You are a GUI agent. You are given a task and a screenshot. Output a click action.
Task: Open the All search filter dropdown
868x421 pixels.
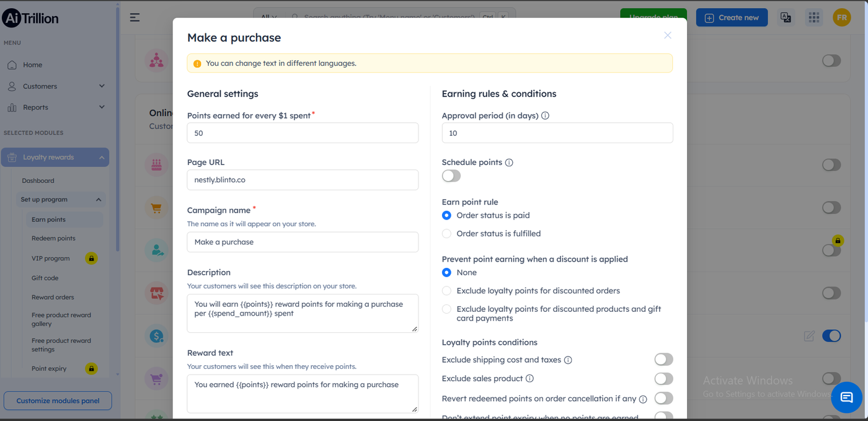coord(269,17)
